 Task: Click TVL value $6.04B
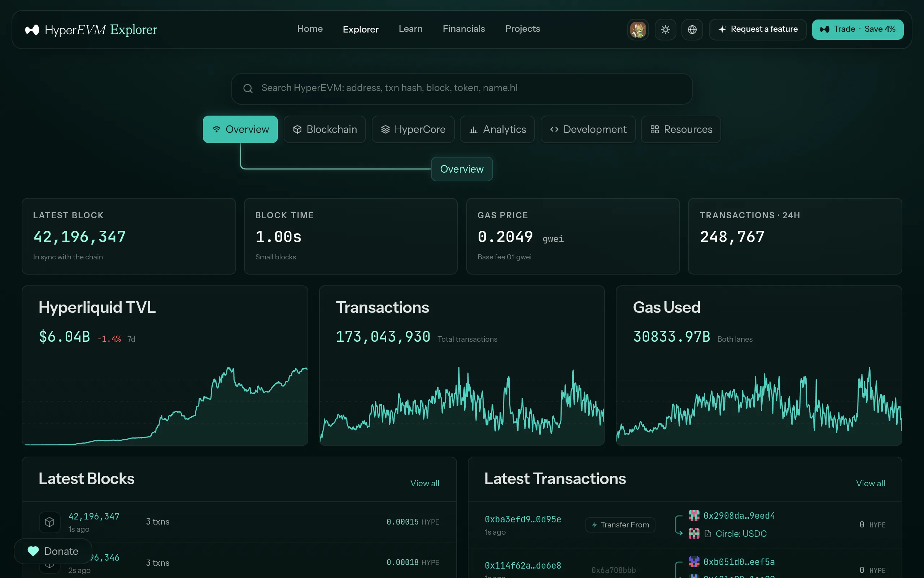[x=65, y=337]
